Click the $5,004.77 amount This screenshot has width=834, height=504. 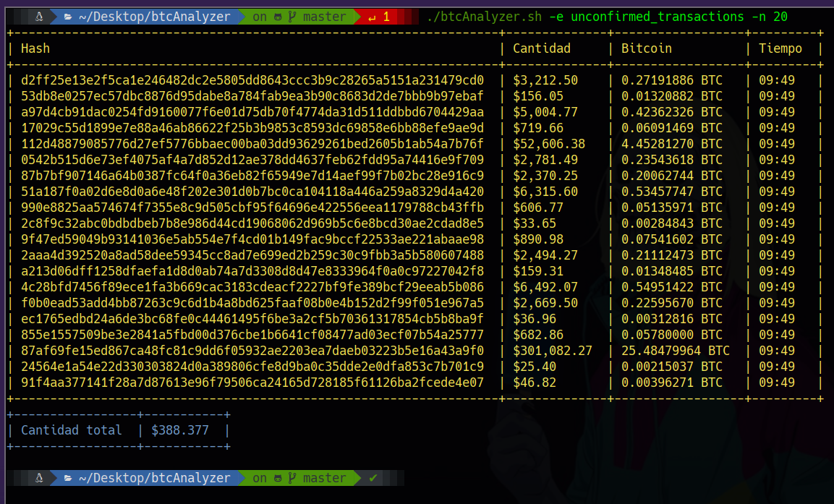click(x=545, y=112)
